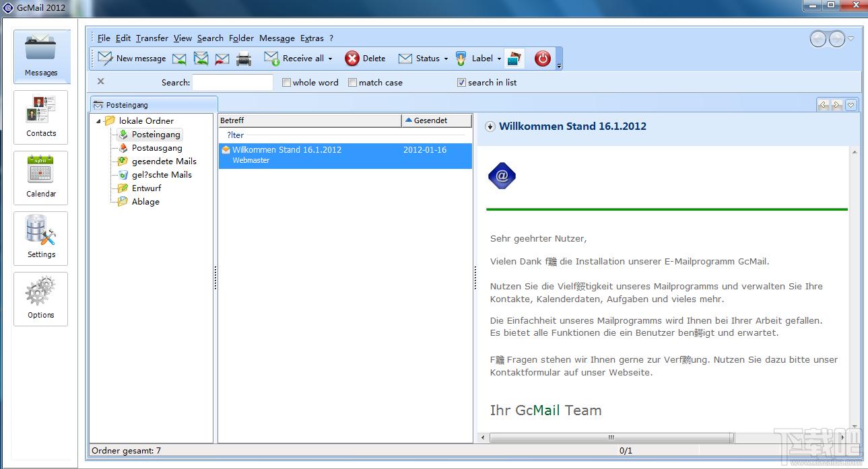This screenshot has height=469, width=868.
Task: Open the Transfer menu
Action: tap(152, 38)
